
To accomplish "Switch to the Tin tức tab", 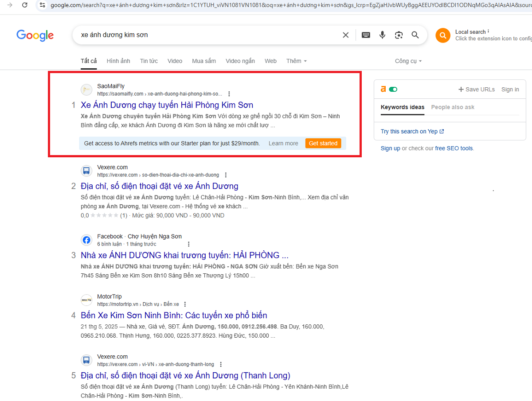I will [x=149, y=61].
